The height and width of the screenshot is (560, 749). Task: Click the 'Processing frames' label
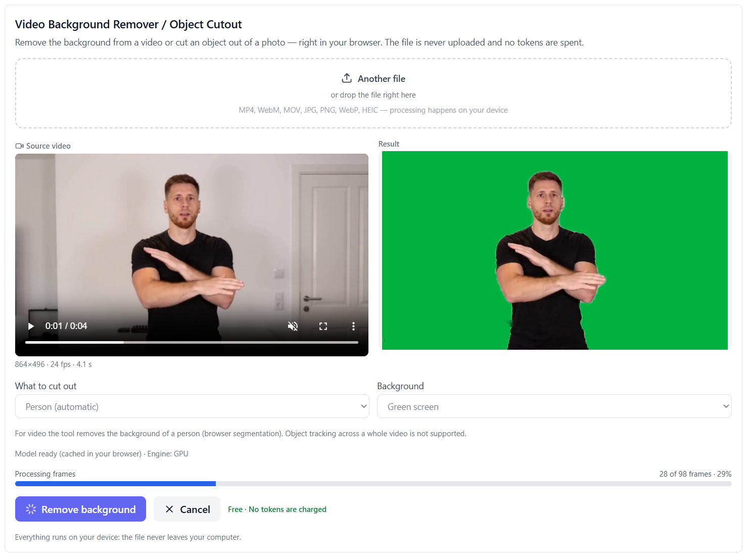point(45,474)
